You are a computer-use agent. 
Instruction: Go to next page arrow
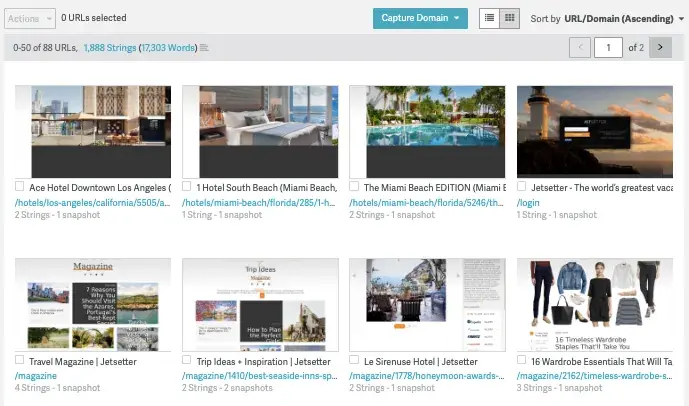pos(660,47)
